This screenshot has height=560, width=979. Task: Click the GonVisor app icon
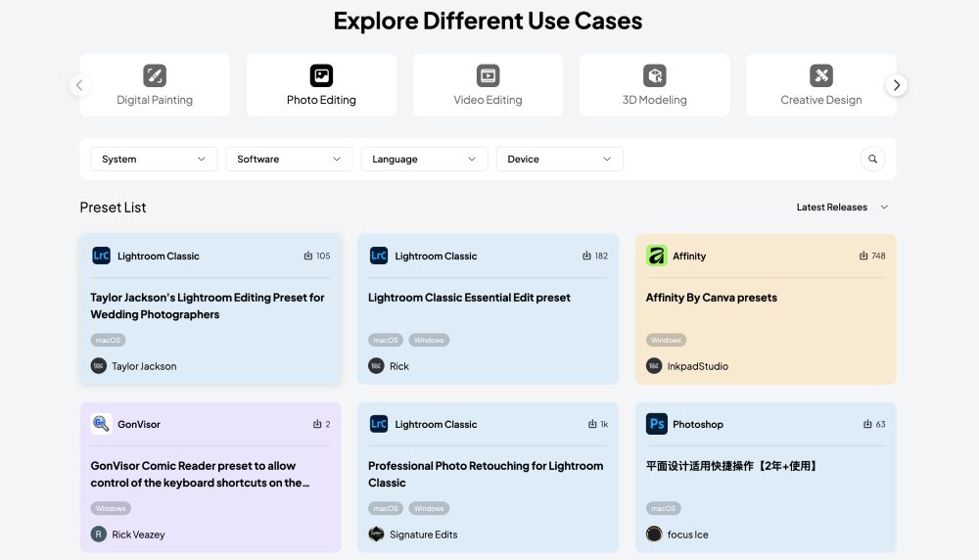coord(101,424)
